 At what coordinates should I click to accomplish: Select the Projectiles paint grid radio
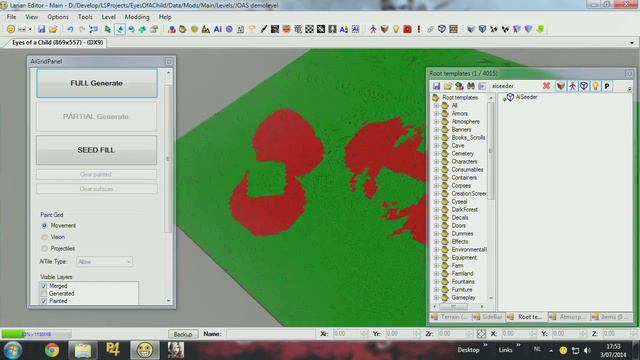[44, 249]
